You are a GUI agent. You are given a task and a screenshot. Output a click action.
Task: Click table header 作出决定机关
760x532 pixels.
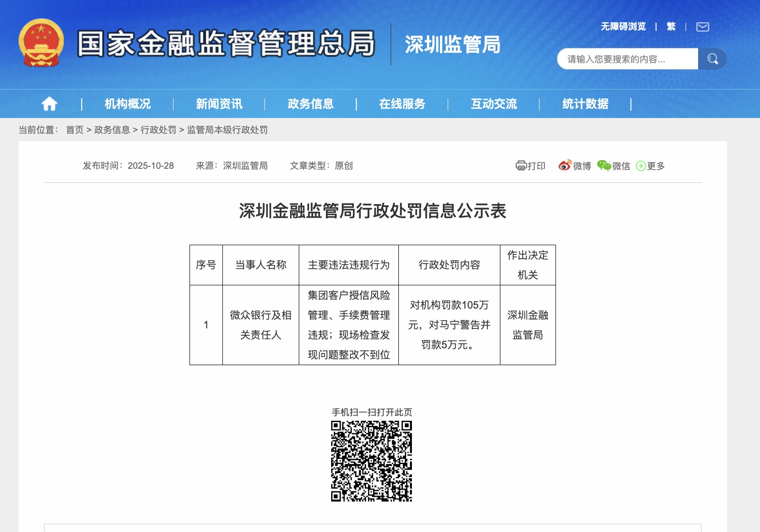coord(527,265)
